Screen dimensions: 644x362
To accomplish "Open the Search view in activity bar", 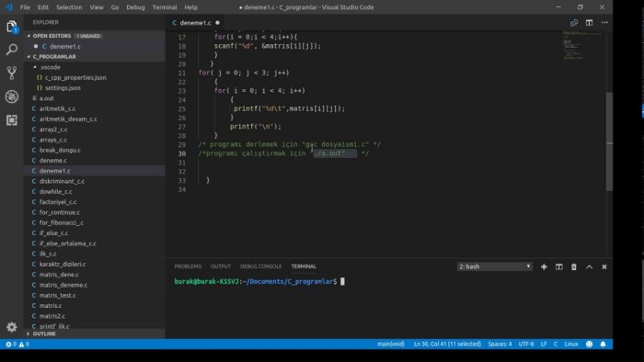I will click(12, 50).
